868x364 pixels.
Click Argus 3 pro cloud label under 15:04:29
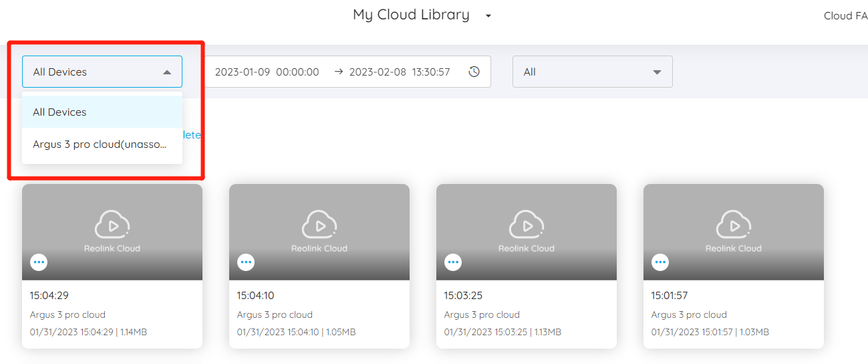click(67, 314)
